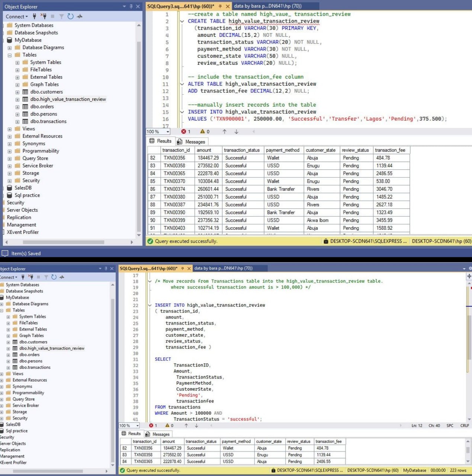Click the lock icon in lower status bar
Viewport: 472px width, 476px height.
click(x=273, y=470)
